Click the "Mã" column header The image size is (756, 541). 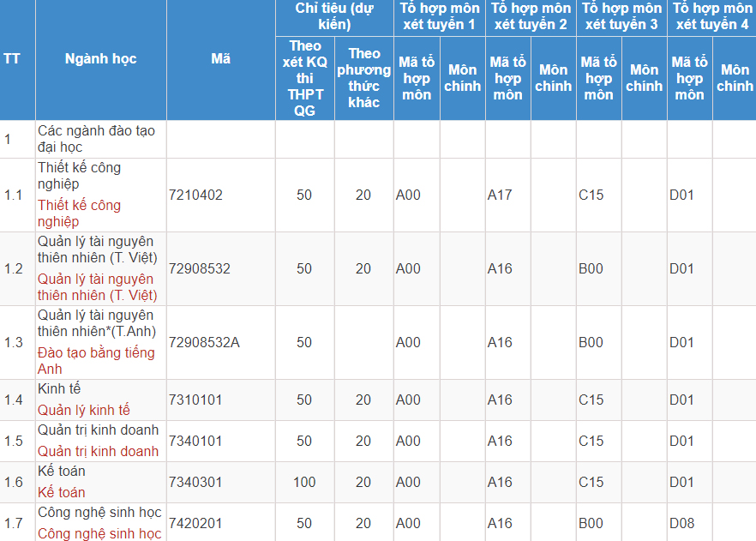(220, 59)
